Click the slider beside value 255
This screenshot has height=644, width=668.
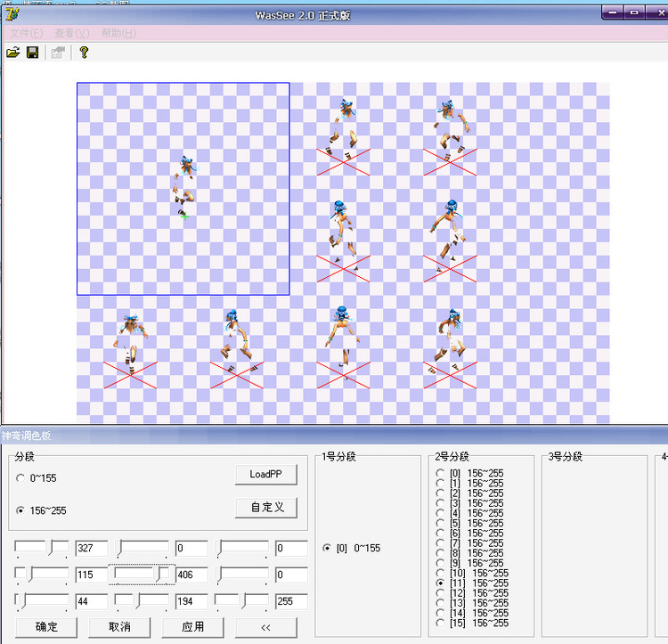click(241, 602)
